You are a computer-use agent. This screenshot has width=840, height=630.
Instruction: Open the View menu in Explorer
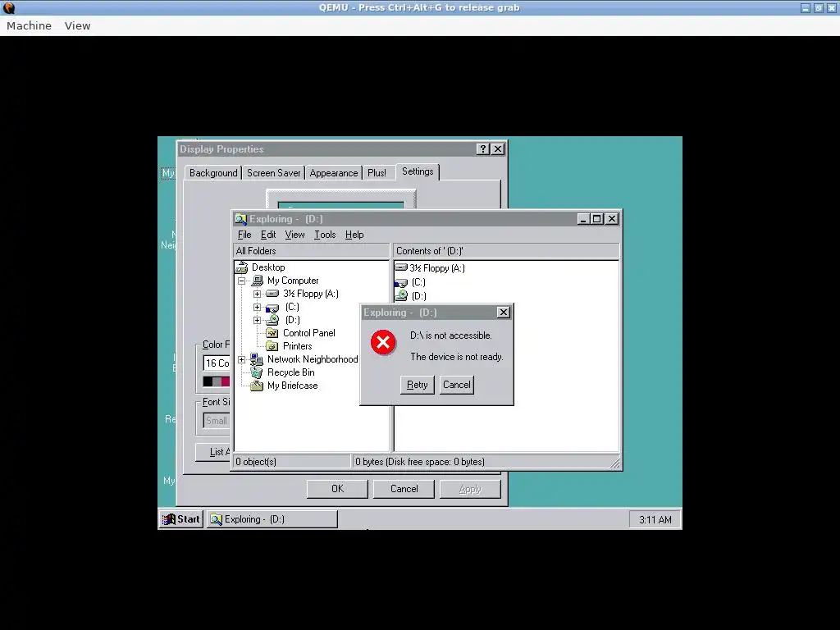(294, 235)
